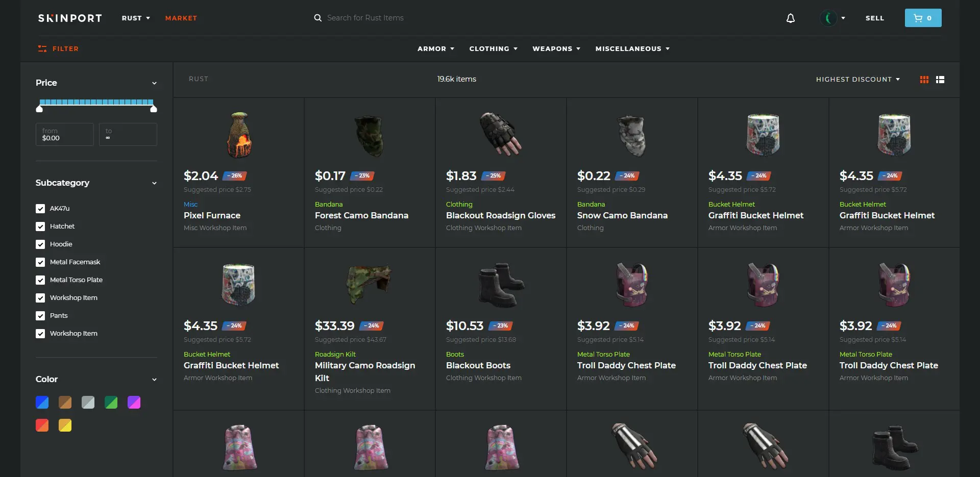This screenshot has height=477, width=980.
Task: Focus the price 'from' input field
Action: click(65, 134)
